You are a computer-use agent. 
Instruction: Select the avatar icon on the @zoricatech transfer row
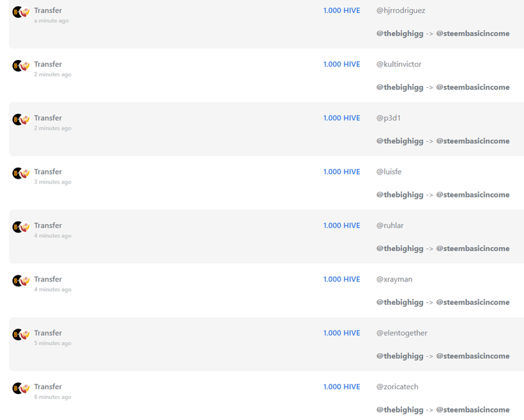[x=21, y=389]
